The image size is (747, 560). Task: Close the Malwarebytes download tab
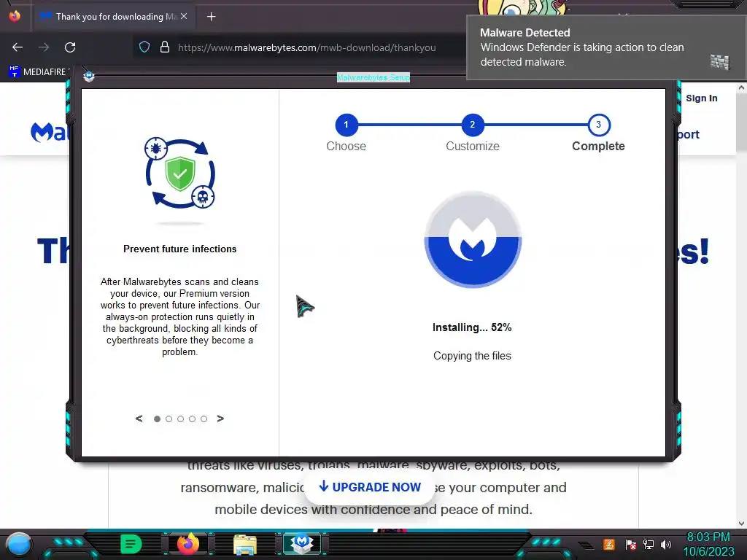point(184,16)
